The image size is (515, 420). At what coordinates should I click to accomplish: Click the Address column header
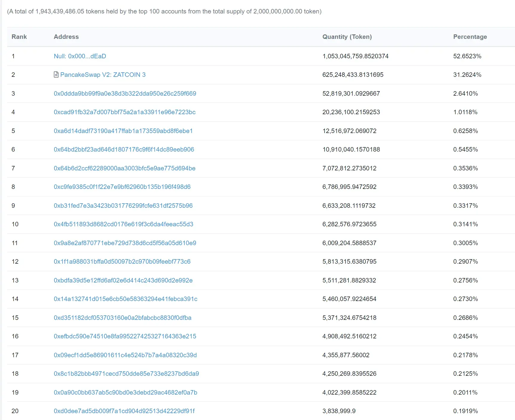pos(66,37)
